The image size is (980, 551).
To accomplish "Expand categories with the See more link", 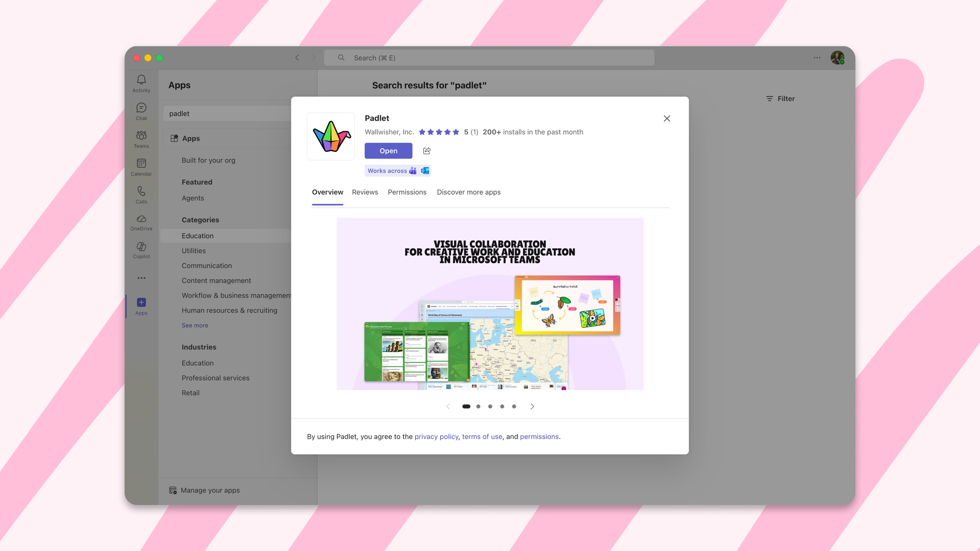I will [195, 325].
